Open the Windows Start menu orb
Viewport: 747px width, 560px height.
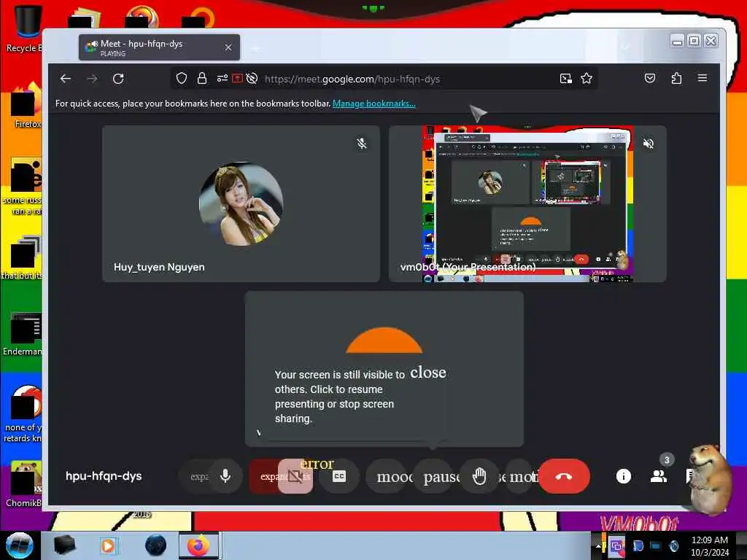click(20, 545)
